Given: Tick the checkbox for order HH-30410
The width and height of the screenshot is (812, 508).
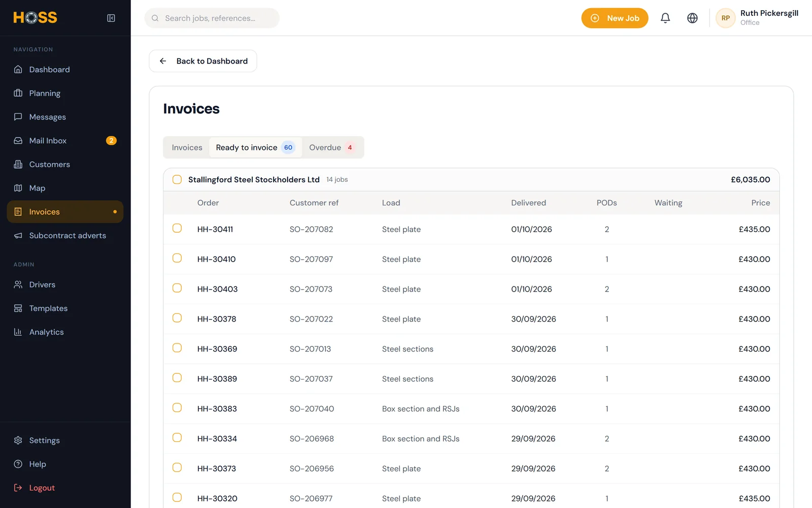Looking at the screenshot, I should coord(177,258).
